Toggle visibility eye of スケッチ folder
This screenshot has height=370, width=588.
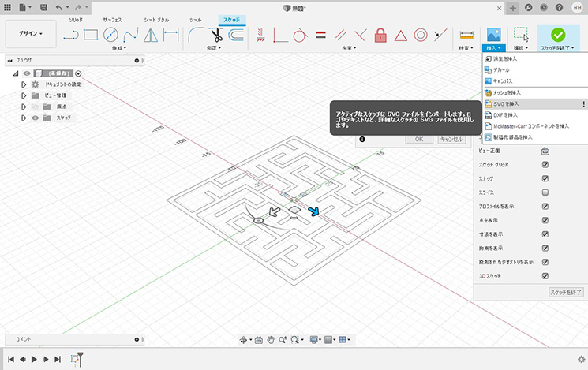pyautogui.click(x=36, y=118)
